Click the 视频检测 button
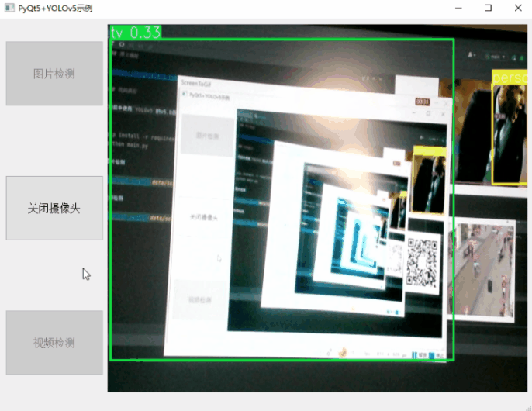The image size is (532, 411). click(x=54, y=343)
